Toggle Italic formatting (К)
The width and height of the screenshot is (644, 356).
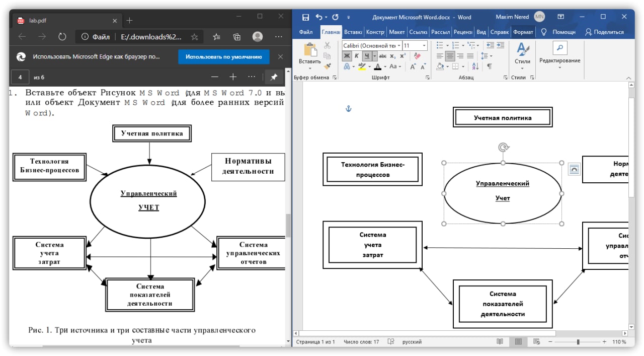pos(357,56)
